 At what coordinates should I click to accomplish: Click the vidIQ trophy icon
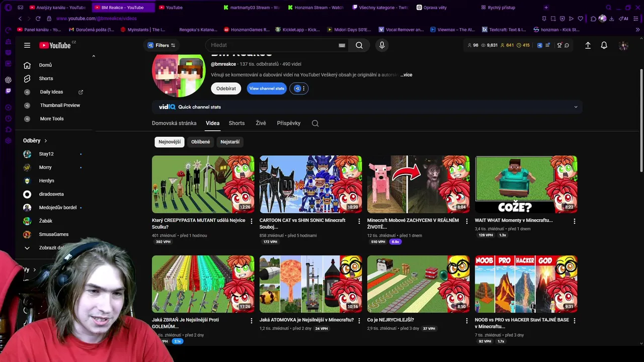(559, 45)
